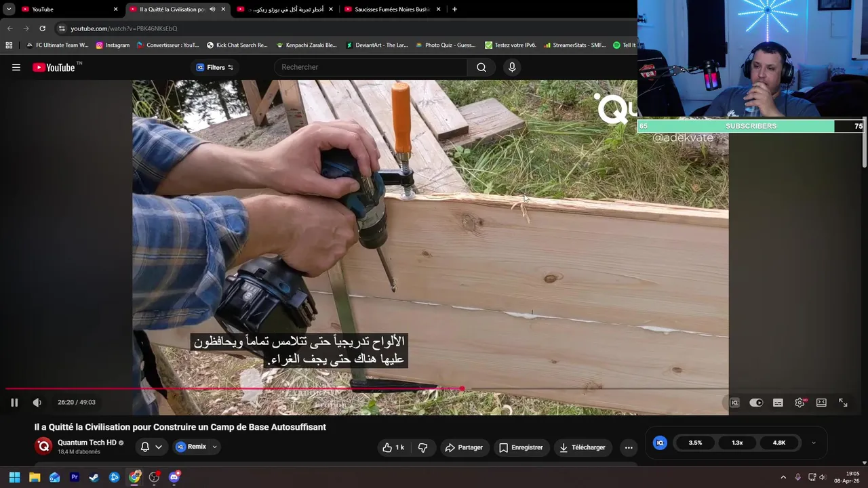This screenshot has height=488, width=868.
Task: Open the DeviantArt bookmark
Action: click(x=377, y=45)
